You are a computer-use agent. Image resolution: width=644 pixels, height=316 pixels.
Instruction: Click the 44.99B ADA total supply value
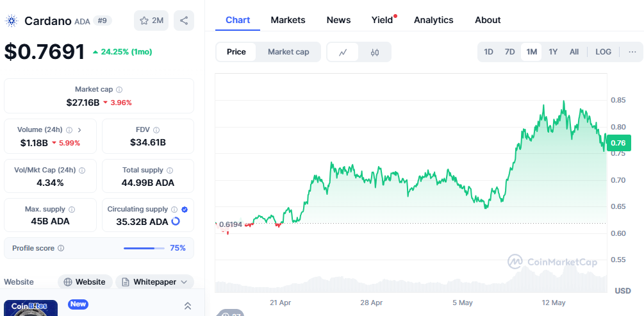click(x=148, y=183)
